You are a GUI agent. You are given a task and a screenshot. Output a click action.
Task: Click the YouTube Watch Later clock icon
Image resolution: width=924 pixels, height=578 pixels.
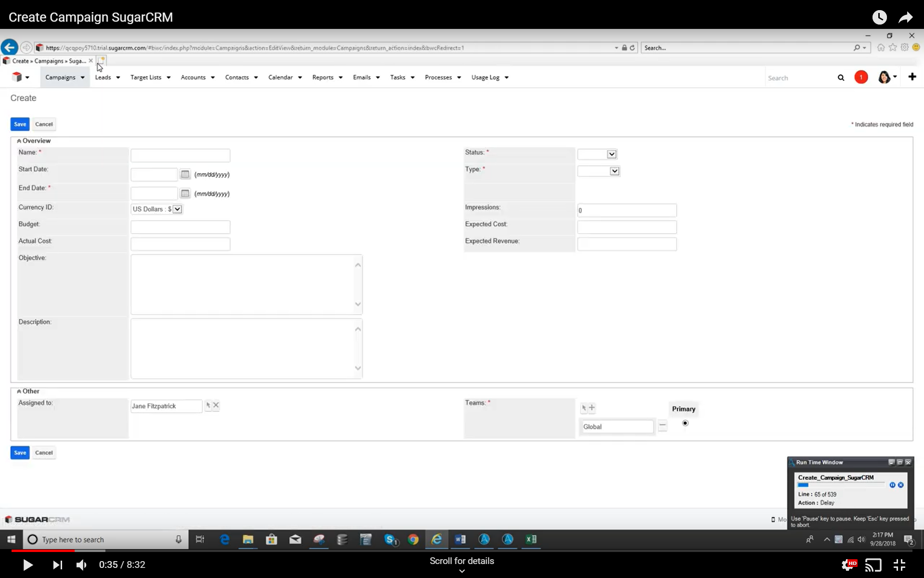click(x=879, y=17)
